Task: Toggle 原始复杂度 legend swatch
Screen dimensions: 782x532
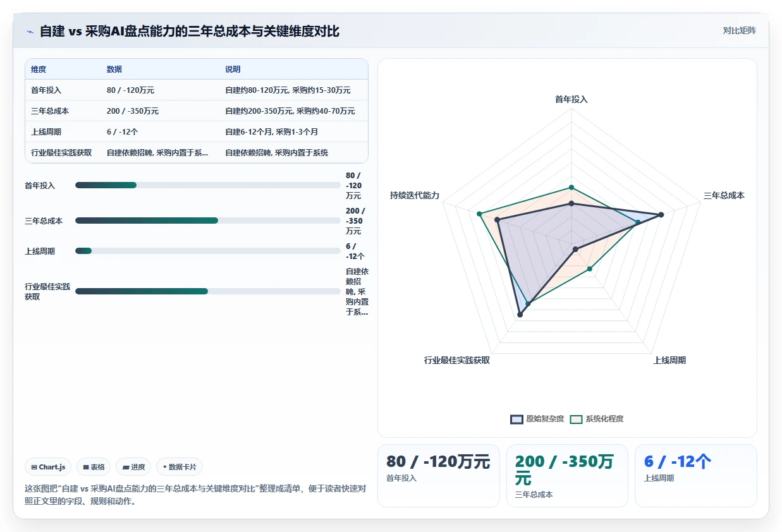Action: click(516, 419)
